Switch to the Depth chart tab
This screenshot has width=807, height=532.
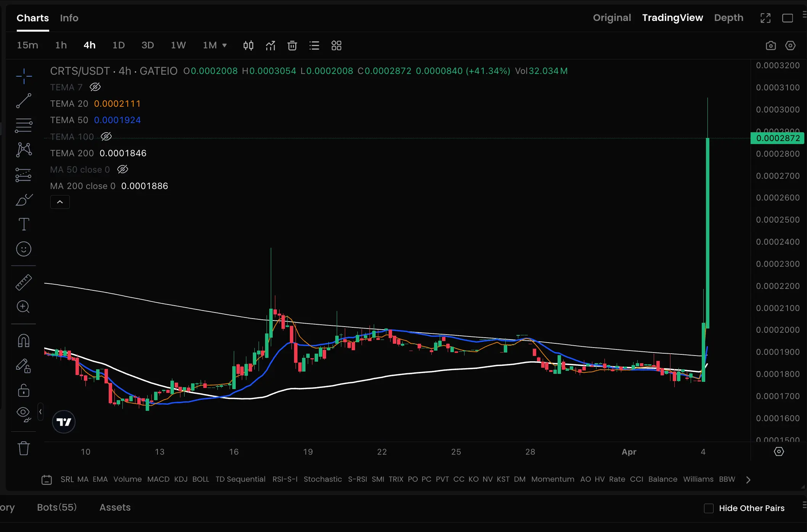[728, 18]
